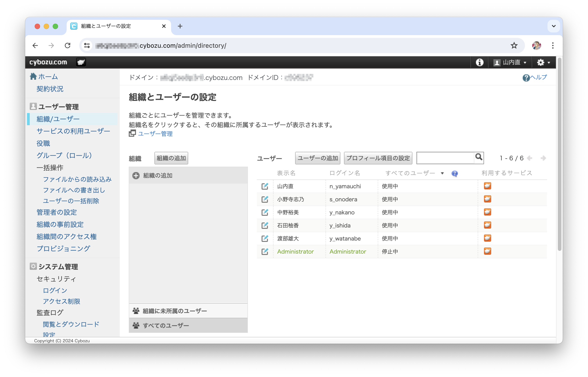Open the information icon in header bar
Viewport: 588px width, 377px height.
point(479,62)
